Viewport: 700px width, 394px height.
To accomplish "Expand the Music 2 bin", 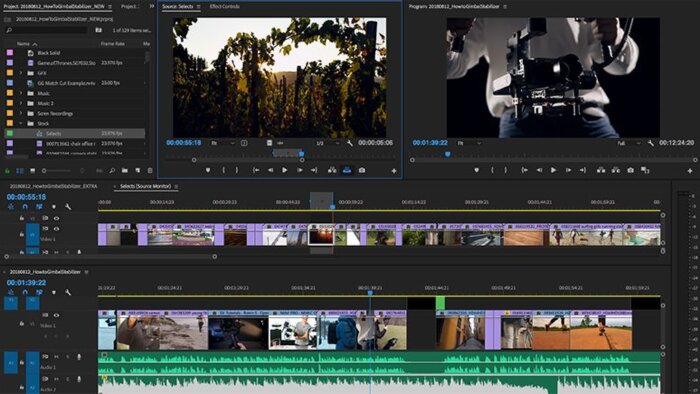I will tap(21, 103).
